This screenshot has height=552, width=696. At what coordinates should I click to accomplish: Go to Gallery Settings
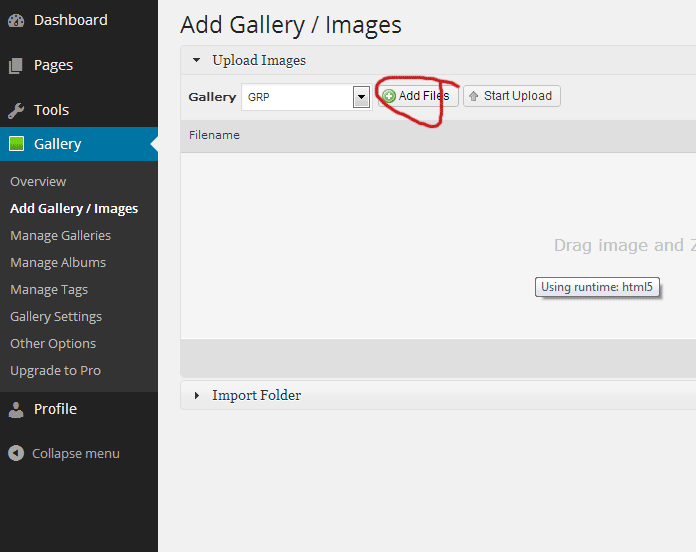tap(56, 316)
